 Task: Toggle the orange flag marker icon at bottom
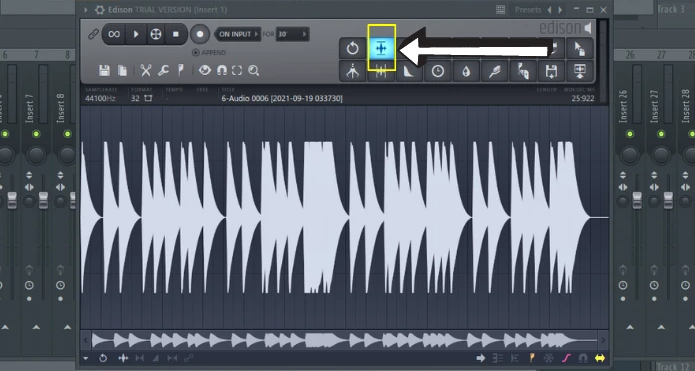click(532, 358)
